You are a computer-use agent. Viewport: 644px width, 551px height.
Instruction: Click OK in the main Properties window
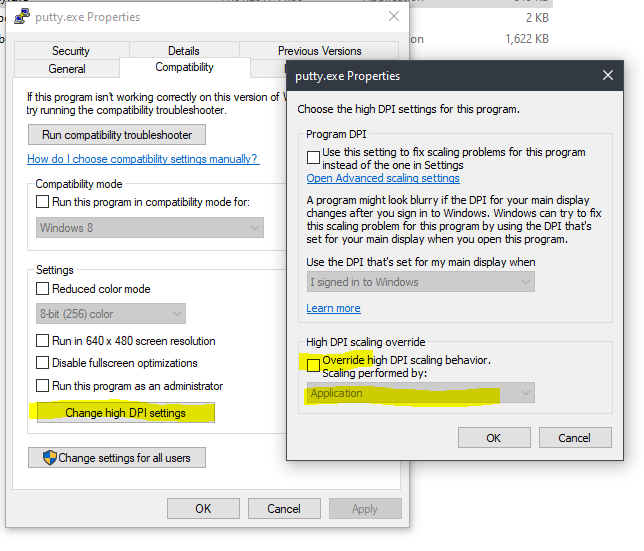click(x=203, y=509)
